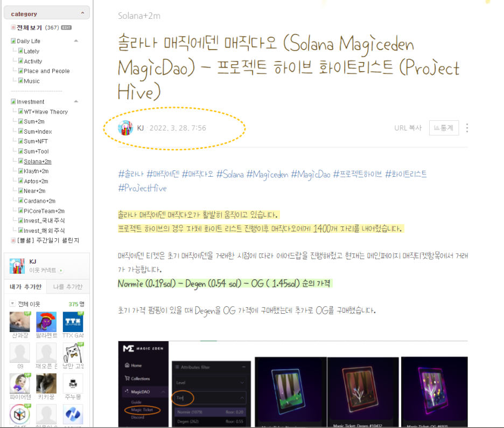Open Sum+2m subcategory
504x428 pixels.
[34, 121]
